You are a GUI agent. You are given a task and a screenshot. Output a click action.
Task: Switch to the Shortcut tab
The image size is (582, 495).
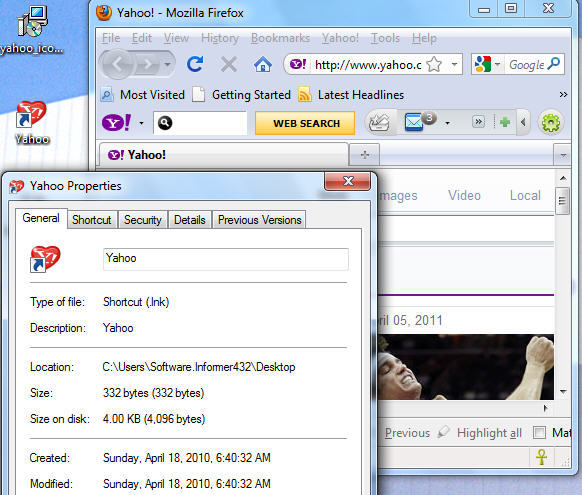[92, 220]
